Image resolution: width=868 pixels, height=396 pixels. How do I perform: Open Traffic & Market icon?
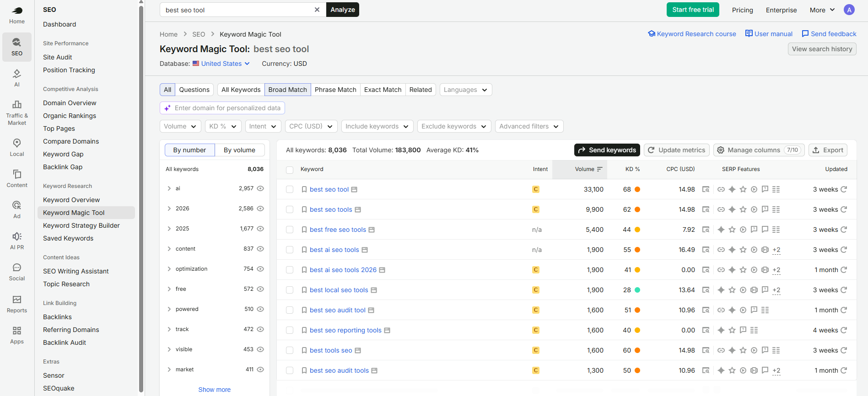tap(17, 104)
